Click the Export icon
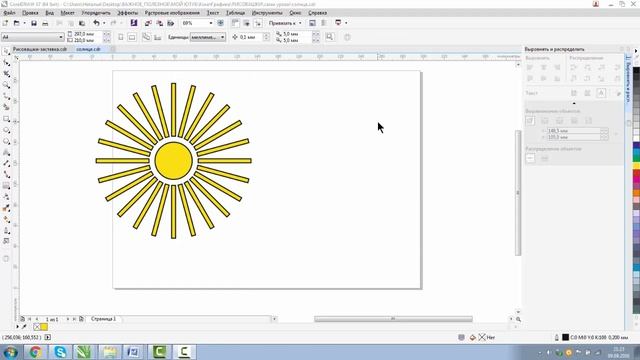Screen dimensions: 640x360 point(160,23)
